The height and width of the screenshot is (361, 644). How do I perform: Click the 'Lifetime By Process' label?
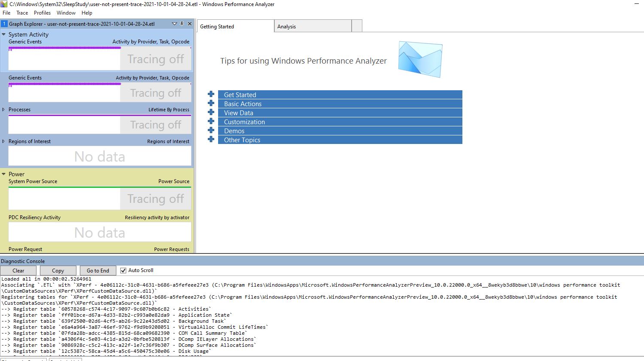tap(169, 110)
